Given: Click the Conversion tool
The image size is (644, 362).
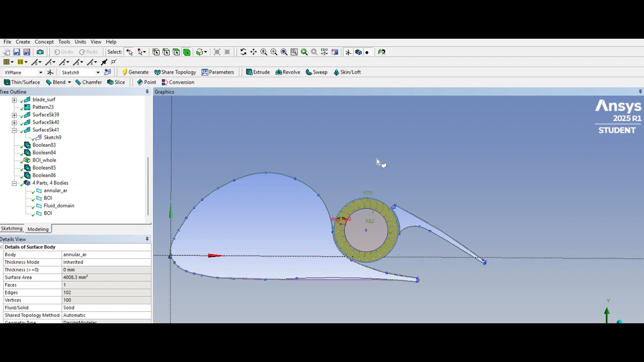Looking at the screenshot, I should tap(178, 82).
